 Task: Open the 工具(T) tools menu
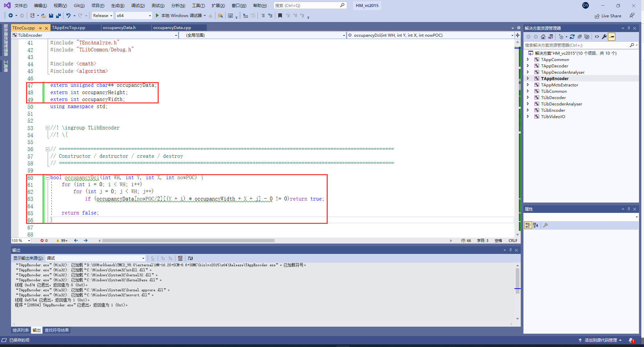198,5
